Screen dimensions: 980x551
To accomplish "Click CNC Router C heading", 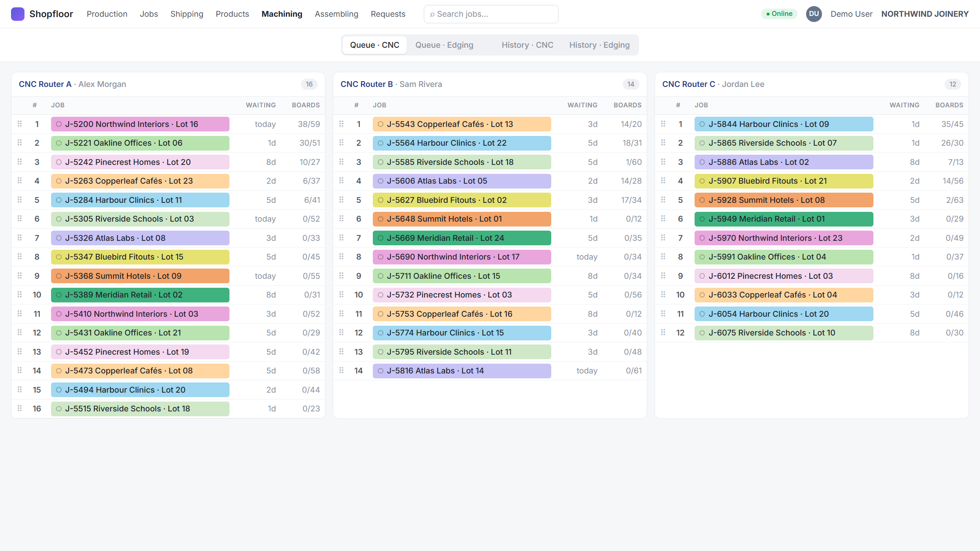I will (688, 84).
